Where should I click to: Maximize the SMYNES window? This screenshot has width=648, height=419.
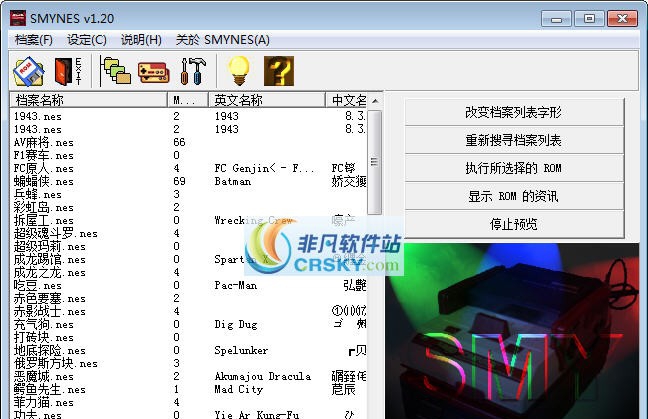click(x=589, y=19)
